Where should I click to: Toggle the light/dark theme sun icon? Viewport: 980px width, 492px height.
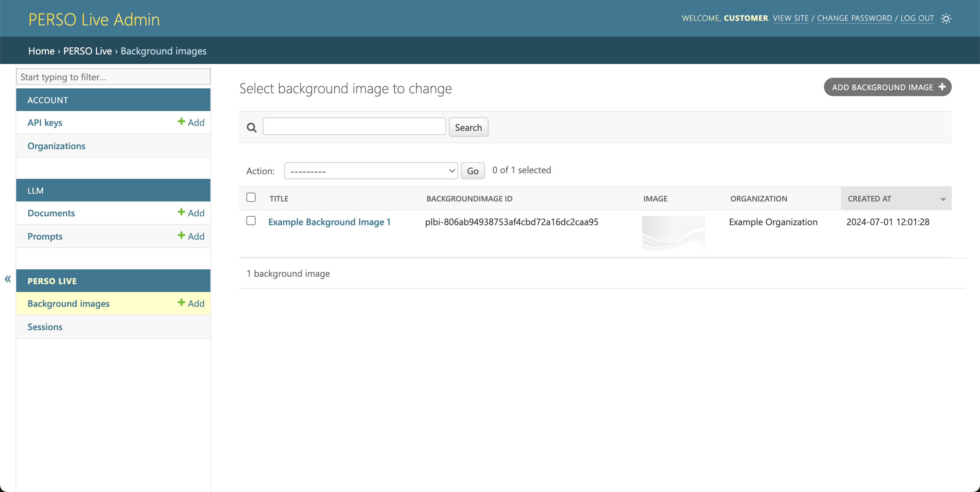click(x=946, y=18)
